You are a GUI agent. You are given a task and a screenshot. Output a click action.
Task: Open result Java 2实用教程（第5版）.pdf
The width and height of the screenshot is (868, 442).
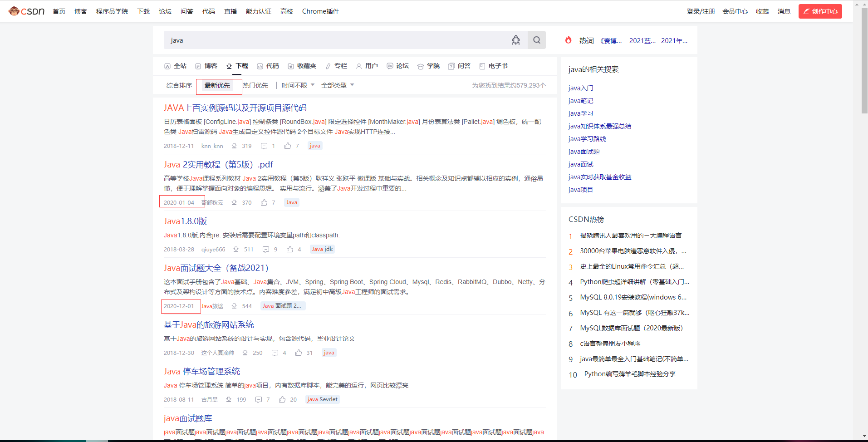pos(218,165)
